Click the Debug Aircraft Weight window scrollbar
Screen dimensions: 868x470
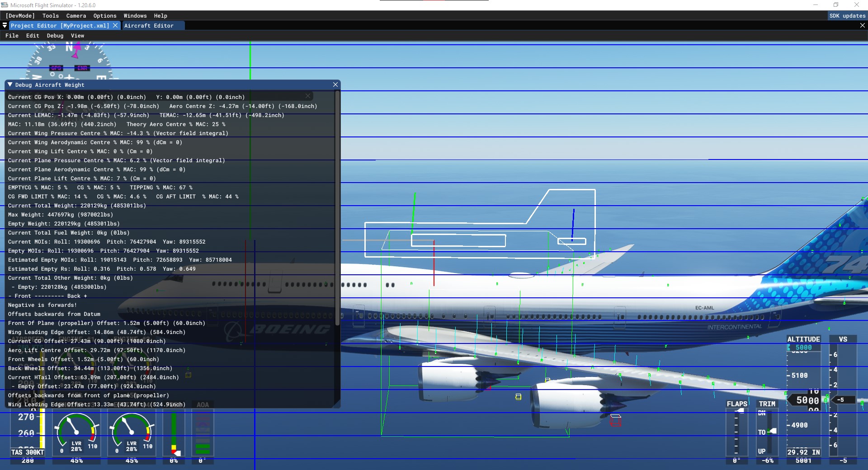click(x=337, y=208)
